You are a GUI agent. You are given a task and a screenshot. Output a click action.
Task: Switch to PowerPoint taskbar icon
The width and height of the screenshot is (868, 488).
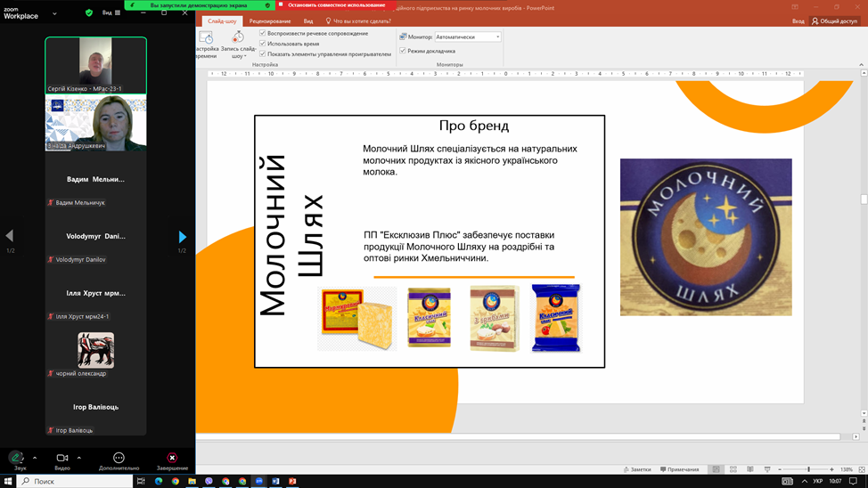coord(292,481)
